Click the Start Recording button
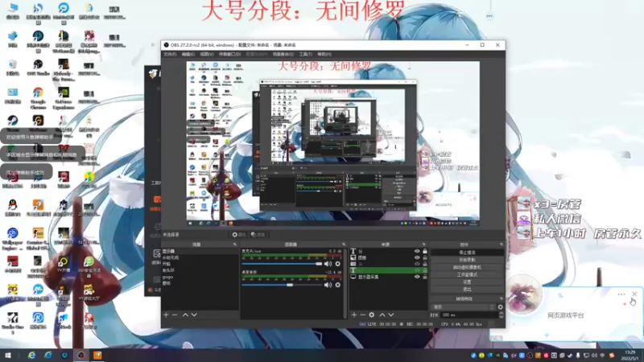Screen dimensions: 644x362 tap(467, 260)
